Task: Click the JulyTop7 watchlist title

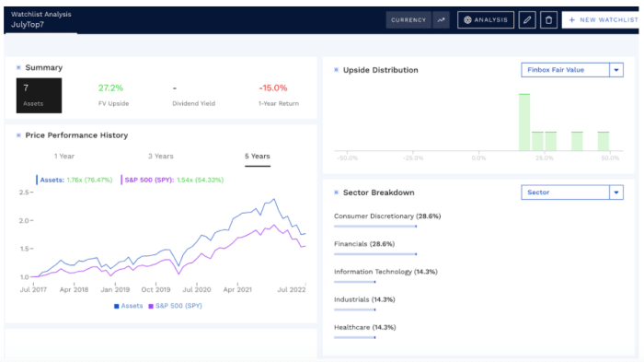Action: pyautogui.click(x=28, y=25)
